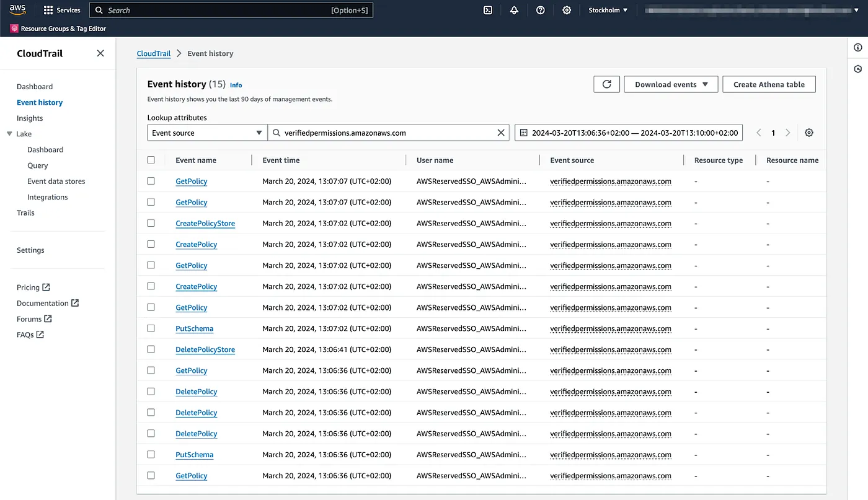Check the CreatePolicyStore event row
Image resolution: width=868 pixels, height=500 pixels.
click(151, 223)
